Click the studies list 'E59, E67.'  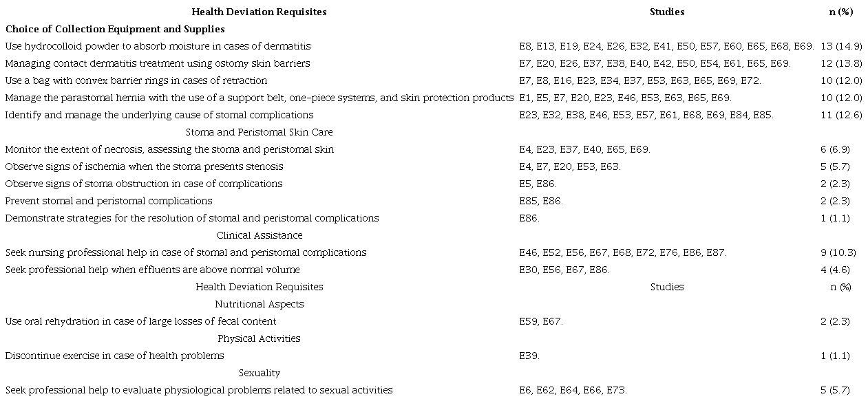click(x=541, y=321)
